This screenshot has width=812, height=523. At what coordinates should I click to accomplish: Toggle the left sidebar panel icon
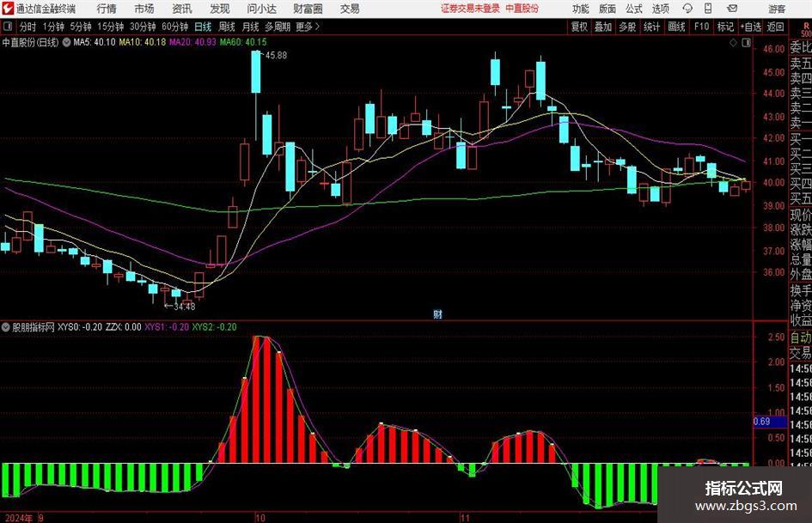pos(8,27)
